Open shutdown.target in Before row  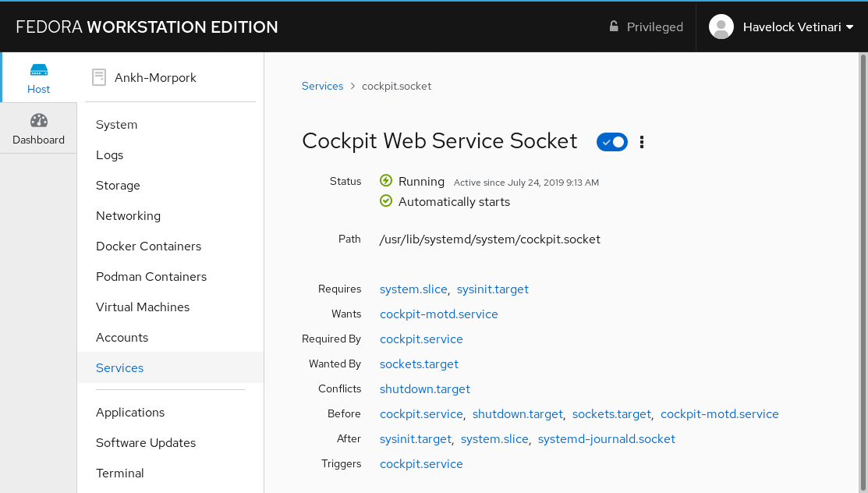click(x=518, y=413)
